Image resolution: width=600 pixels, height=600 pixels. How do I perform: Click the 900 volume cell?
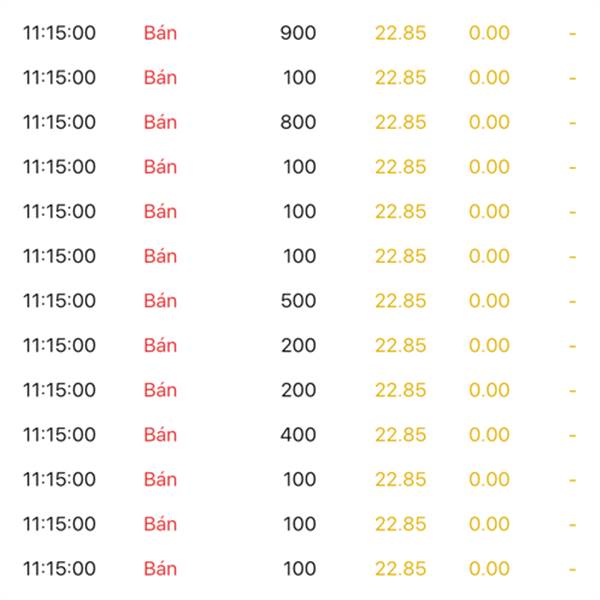point(298,33)
